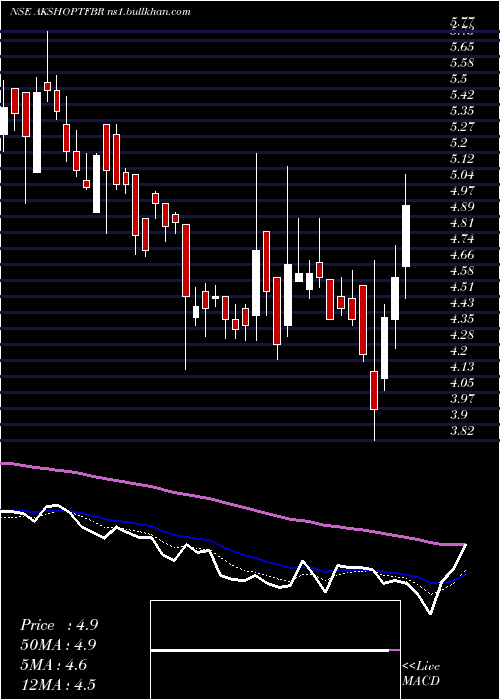This screenshot has height=700, width=500.
Task: Click the latest white candlestick near 4.89
Action: click(406, 236)
